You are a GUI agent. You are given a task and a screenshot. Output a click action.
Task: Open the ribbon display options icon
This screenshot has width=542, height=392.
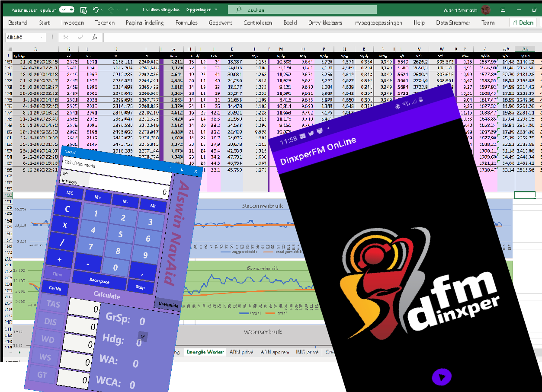503,10
